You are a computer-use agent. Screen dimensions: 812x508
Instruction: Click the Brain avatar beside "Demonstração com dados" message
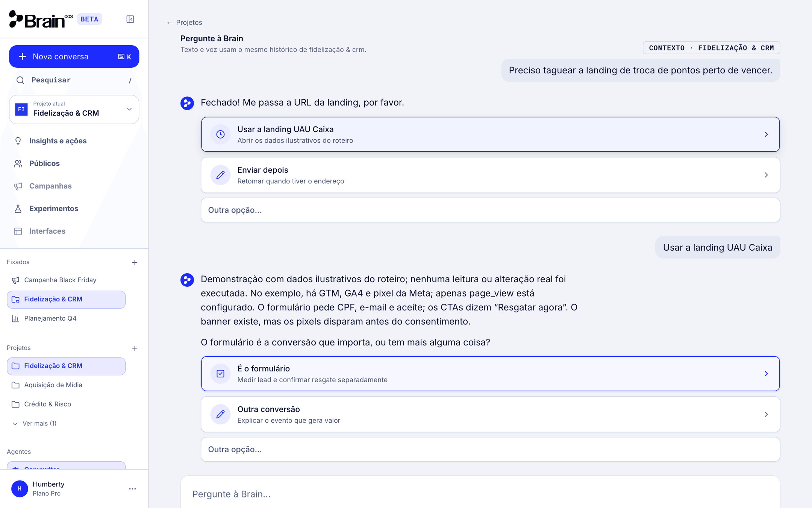tap(187, 280)
